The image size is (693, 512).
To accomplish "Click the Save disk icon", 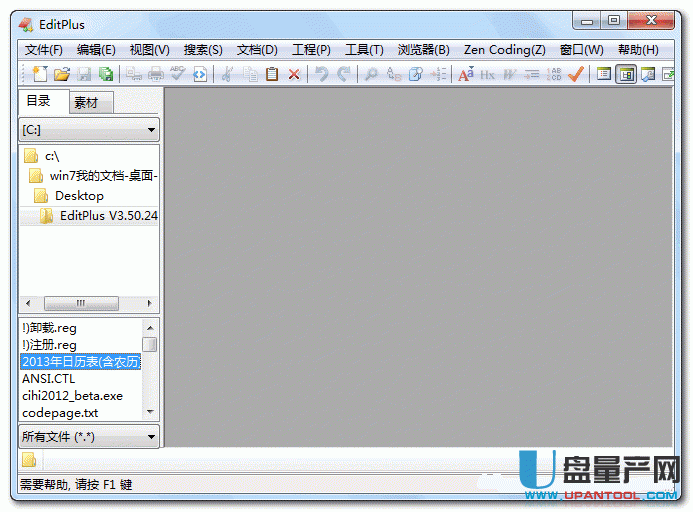I will [x=84, y=74].
